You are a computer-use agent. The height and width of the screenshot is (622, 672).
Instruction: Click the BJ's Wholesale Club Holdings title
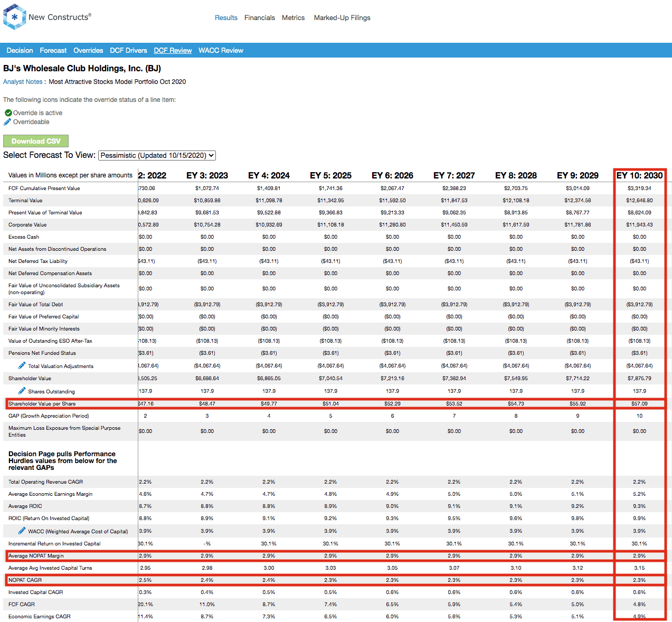pyautogui.click(x=82, y=68)
